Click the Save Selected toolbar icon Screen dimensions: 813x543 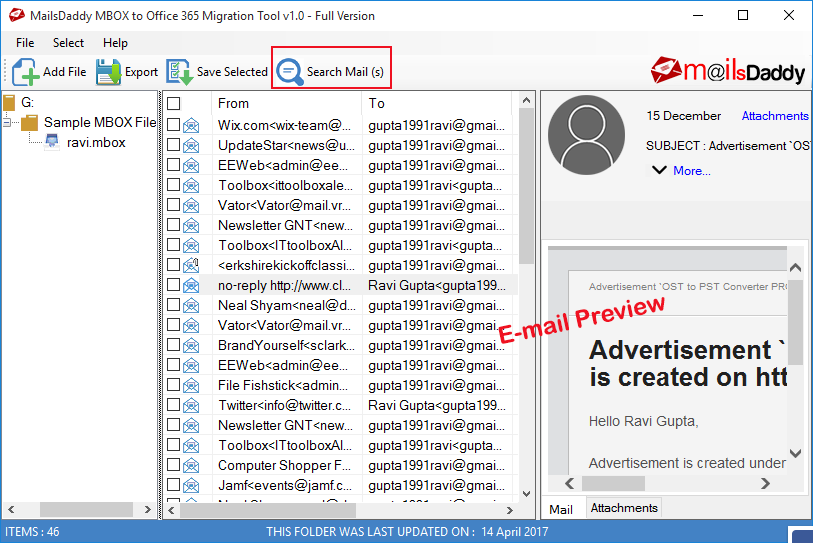click(x=179, y=72)
